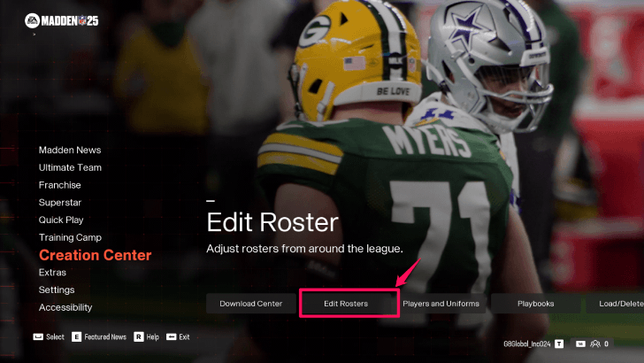
Task: Open Training Camp from the menu
Action: 70,237
